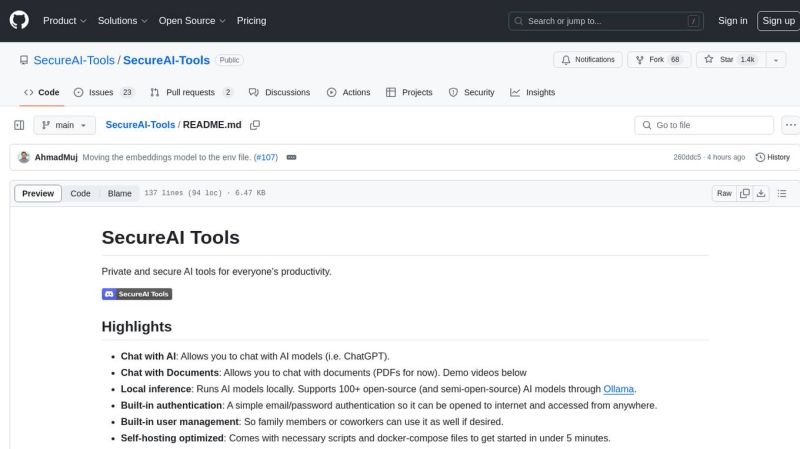The width and height of the screenshot is (800, 449).
Task: Select the Blame view toggle
Action: coord(119,193)
